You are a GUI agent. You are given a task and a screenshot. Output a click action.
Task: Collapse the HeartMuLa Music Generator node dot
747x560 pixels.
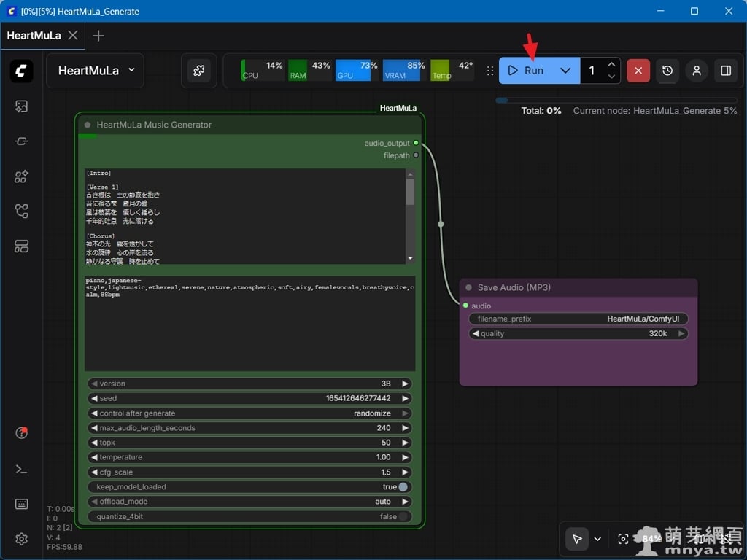pos(88,125)
